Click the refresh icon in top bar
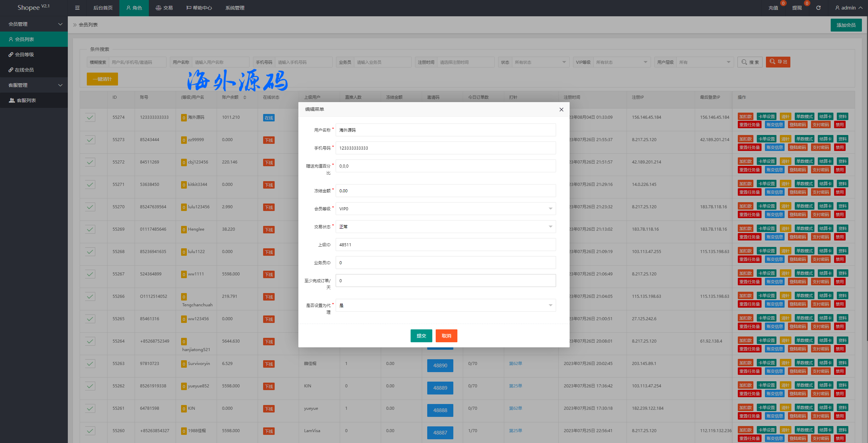Viewport: 868px width, 443px height. (x=818, y=8)
